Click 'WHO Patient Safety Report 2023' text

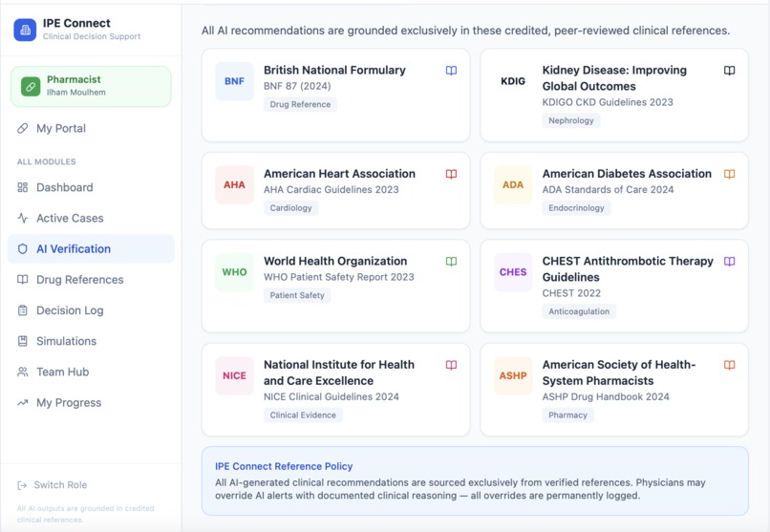(x=339, y=277)
